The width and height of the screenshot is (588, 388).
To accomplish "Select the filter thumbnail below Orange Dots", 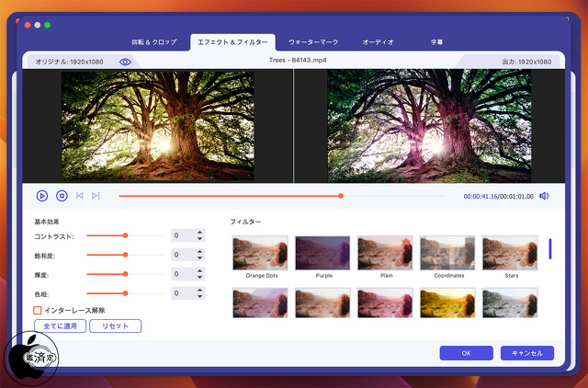I will [x=260, y=302].
